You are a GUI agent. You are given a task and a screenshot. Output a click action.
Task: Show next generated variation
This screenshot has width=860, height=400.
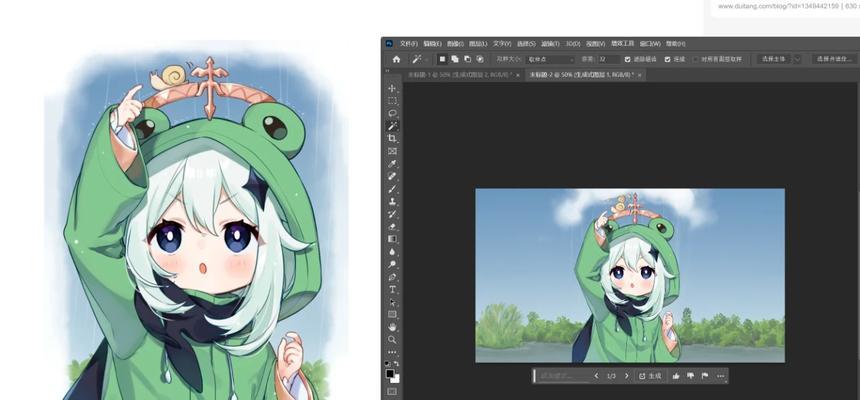click(x=627, y=376)
